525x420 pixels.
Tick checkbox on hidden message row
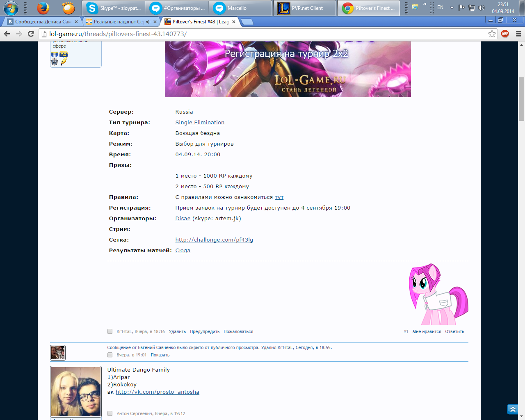click(110, 355)
